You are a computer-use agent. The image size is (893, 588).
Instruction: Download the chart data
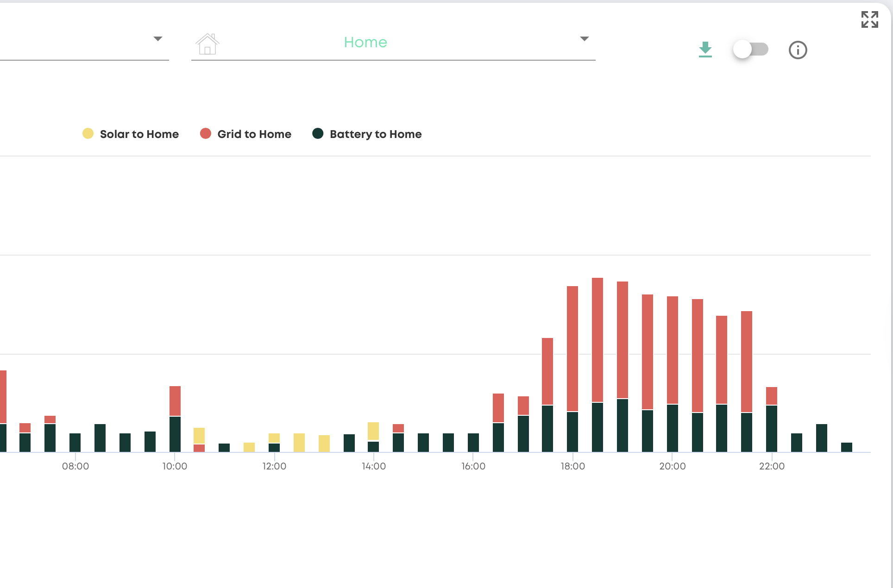pos(705,50)
